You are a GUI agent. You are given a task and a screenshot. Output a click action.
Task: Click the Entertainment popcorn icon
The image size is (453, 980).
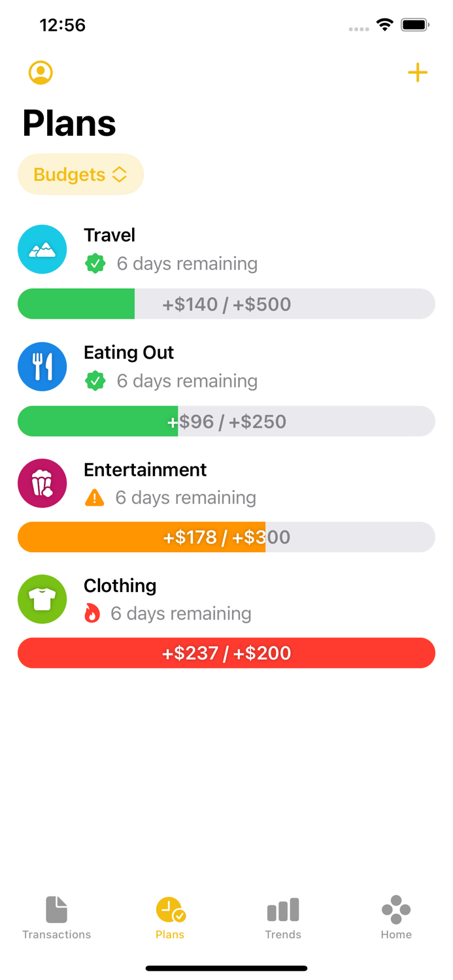[x=42, y=483]
